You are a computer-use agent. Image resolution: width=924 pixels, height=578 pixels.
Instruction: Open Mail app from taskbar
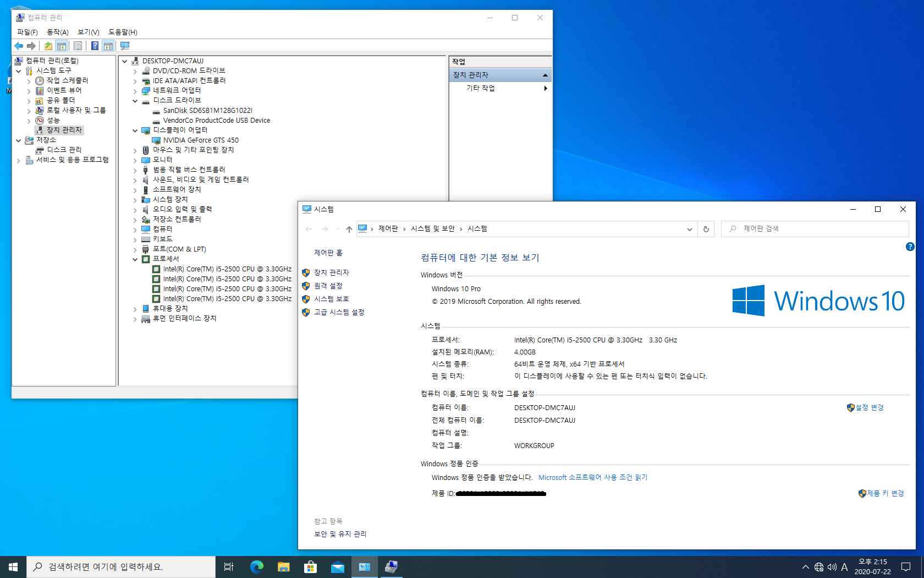(x=338, y=566)
